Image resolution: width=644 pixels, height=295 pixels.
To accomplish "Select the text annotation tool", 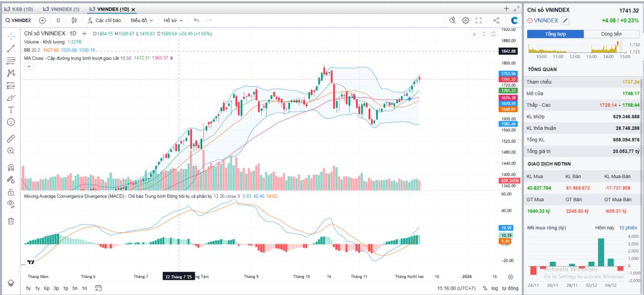I will point(11,110).
